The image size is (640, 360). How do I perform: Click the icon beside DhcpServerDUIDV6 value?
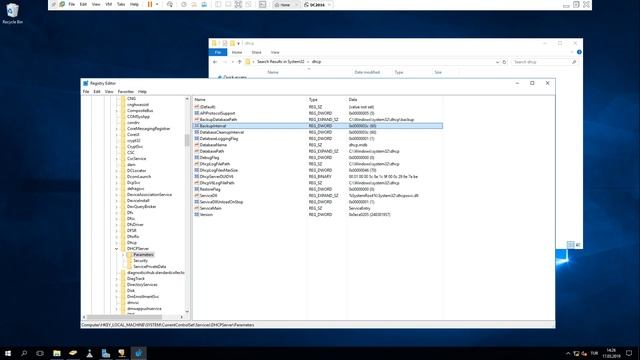click(197, 176)
